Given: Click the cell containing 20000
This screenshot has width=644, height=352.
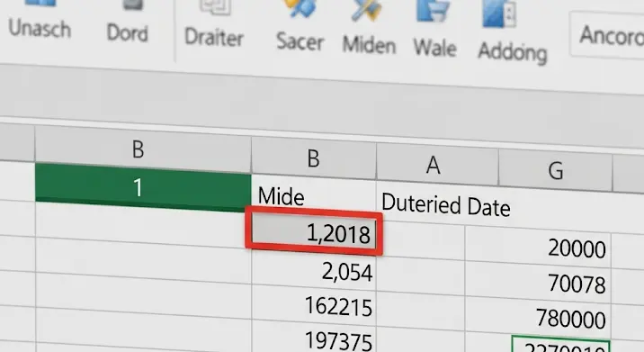Looking at the screenshot, I should [x=538, y=248].
